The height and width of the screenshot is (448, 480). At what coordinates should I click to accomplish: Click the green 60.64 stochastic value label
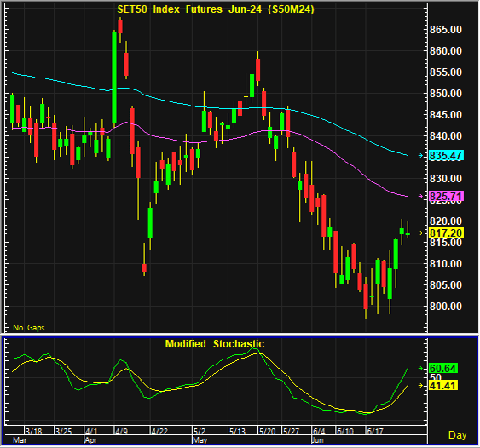tap(443, 368)
